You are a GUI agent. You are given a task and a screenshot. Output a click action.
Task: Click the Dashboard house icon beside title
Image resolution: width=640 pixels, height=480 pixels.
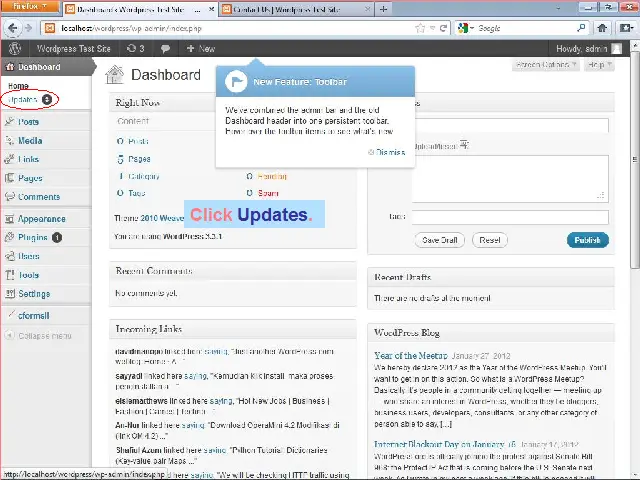[114, 75]
